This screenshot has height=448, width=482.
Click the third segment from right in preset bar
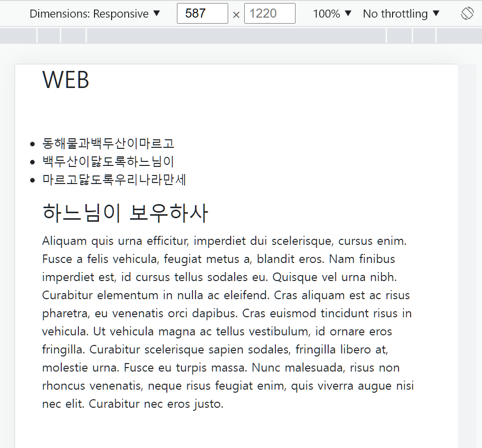click(400, 36)
